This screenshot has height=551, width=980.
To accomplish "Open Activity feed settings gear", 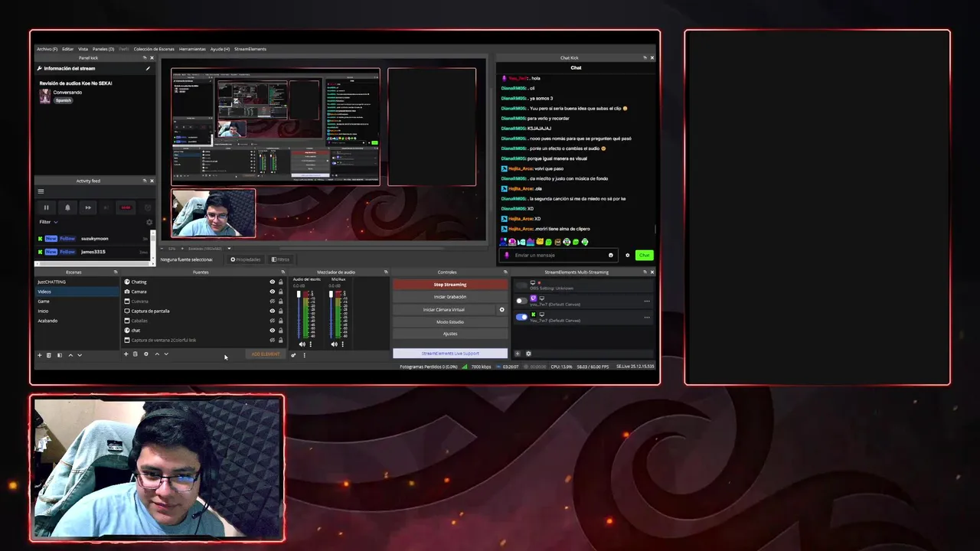I will click(149, 222).
